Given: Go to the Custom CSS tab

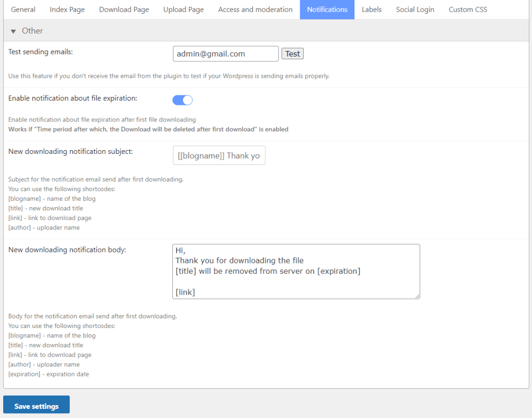Looking at the screenshot, I should click(x=468, y=10).
